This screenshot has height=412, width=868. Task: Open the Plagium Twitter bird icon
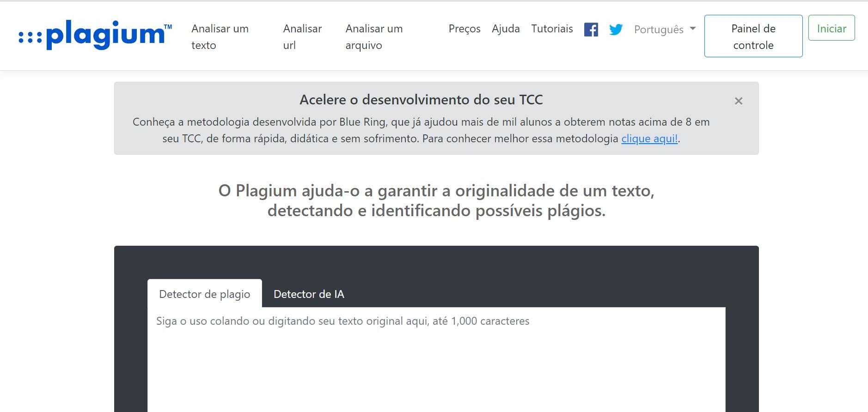coord(616,30)
